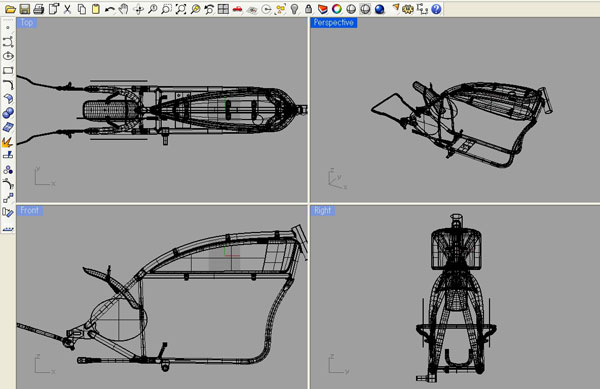Image resolution: width=600 pixels, height=389 pixels.
Task: Open the Edit Layers icon
Action: 323,9
